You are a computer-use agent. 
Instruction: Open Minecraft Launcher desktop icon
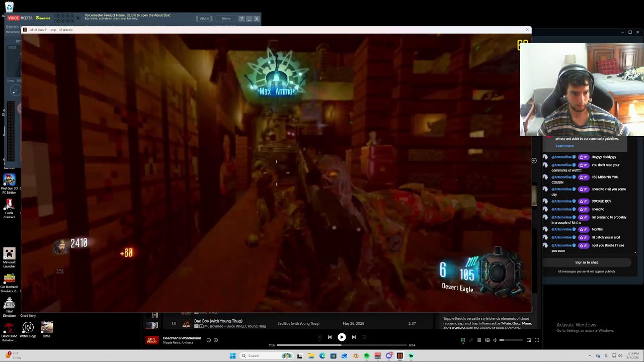click(x=9, y=257)
